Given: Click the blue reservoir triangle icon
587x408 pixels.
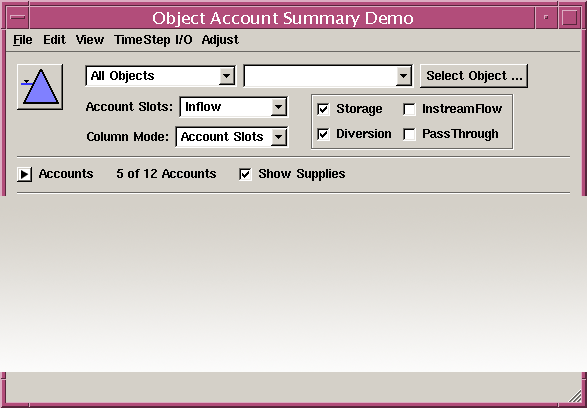Looking at the screenshot, I should pos(40,87).
